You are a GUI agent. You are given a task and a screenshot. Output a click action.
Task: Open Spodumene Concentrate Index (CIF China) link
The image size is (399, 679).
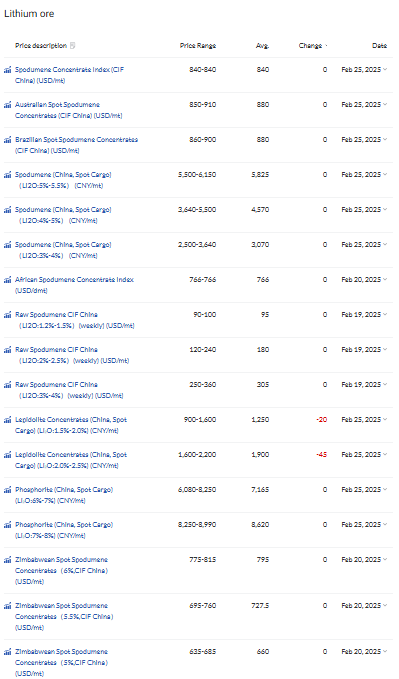pyautogui.click(x=69, y=75)
